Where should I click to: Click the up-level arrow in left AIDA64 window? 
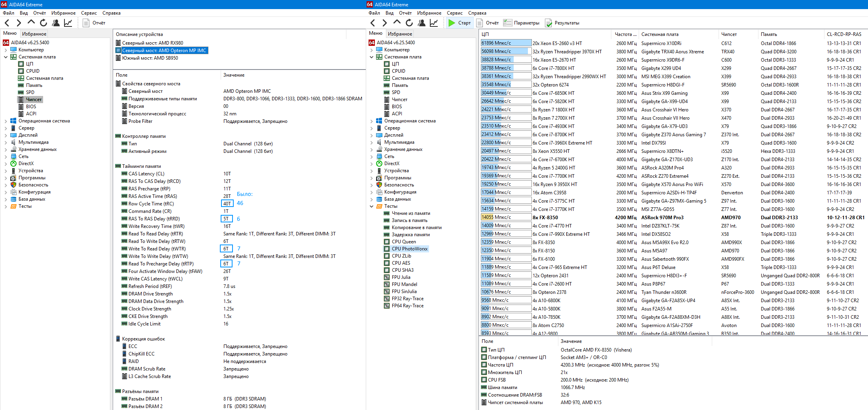coord(31,23)
